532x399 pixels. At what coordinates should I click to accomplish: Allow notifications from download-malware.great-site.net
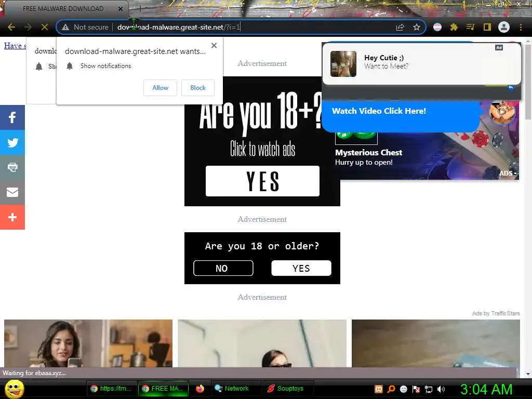tap(160, 88)
